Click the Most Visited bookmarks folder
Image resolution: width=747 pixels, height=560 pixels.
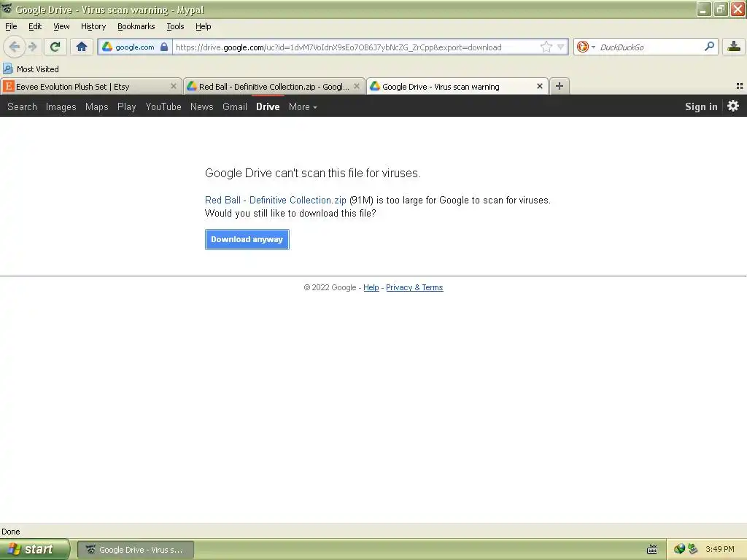[x=31, y=69]
